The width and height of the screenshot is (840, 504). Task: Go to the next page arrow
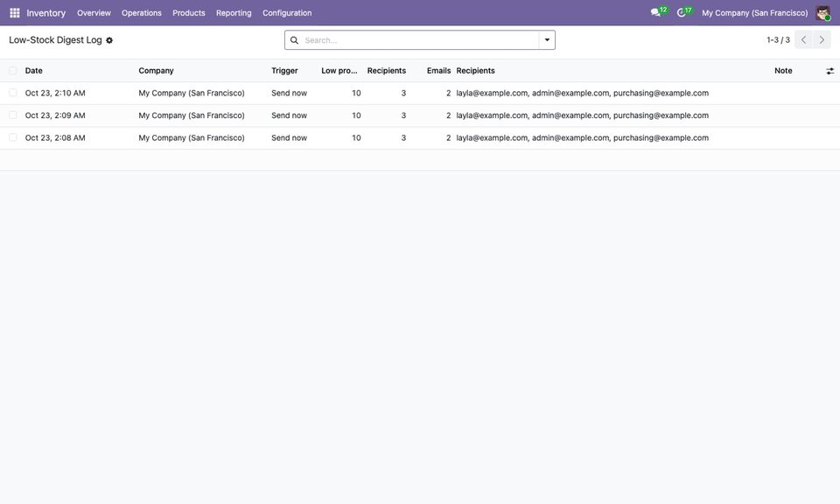click(x=822, y=40)
